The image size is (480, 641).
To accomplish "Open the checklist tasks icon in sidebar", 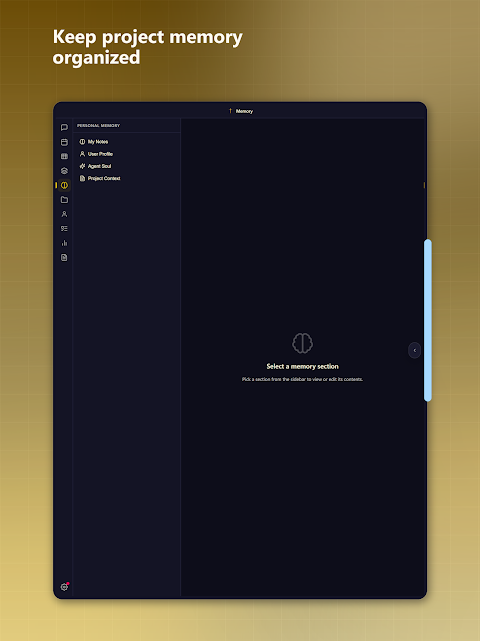I will tap(64, 229).
